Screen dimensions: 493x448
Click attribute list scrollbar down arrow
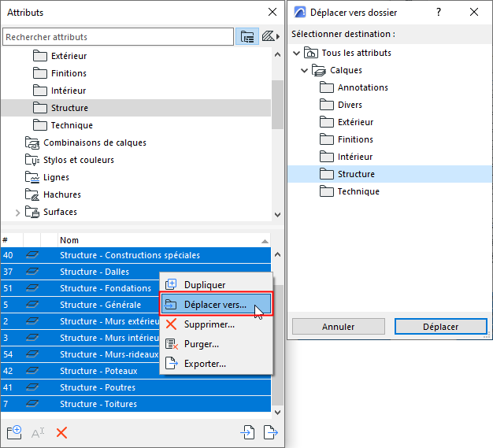coord(277,412)
